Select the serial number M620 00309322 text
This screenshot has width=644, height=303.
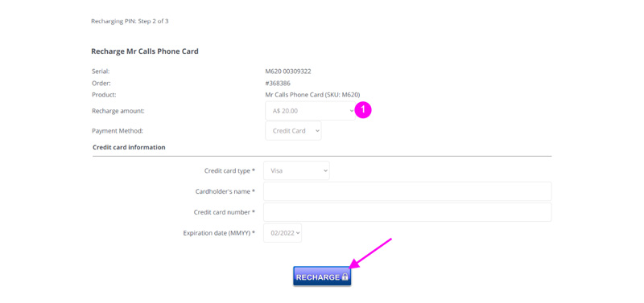288,72
